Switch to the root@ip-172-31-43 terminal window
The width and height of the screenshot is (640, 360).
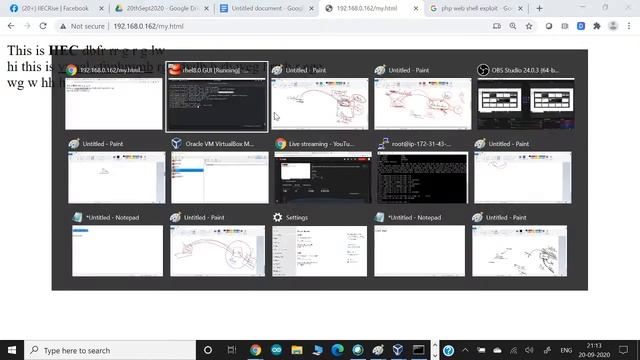click(x=422, y=178)
